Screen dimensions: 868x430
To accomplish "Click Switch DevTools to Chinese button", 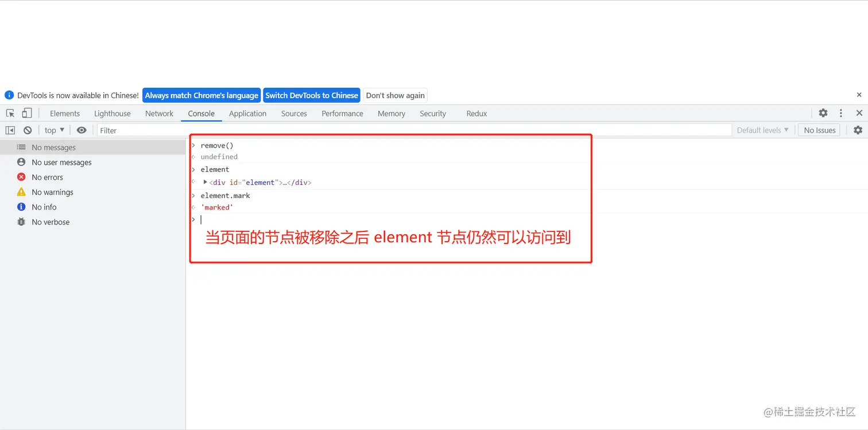I will (x=312, y=95).
